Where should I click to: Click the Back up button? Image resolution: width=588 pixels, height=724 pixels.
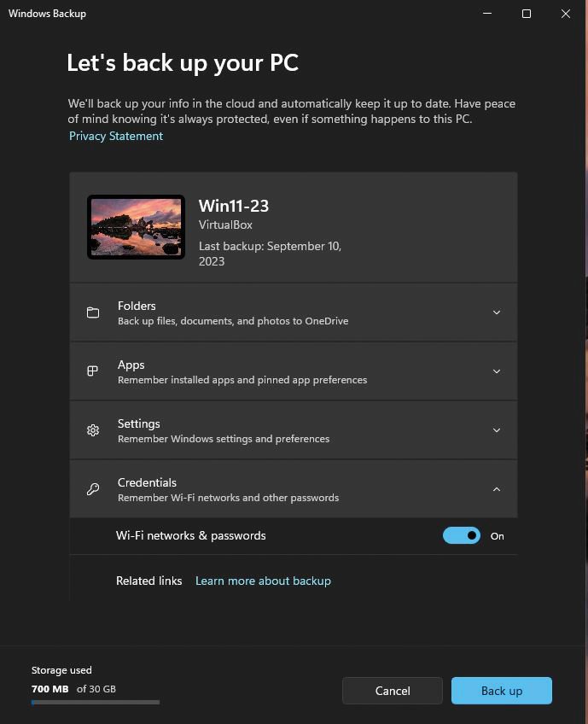[x=502, y=691]
